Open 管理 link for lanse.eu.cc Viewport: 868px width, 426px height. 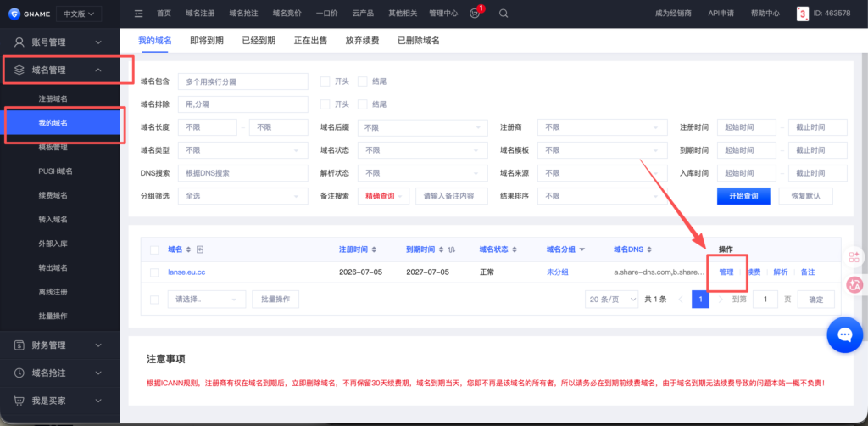point(726,272)
